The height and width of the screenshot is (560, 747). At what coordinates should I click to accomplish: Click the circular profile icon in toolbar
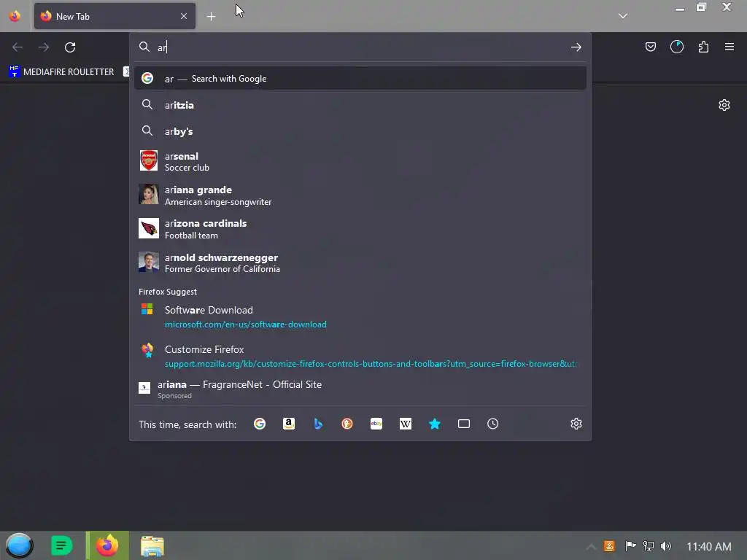click(x=676, y=47)
